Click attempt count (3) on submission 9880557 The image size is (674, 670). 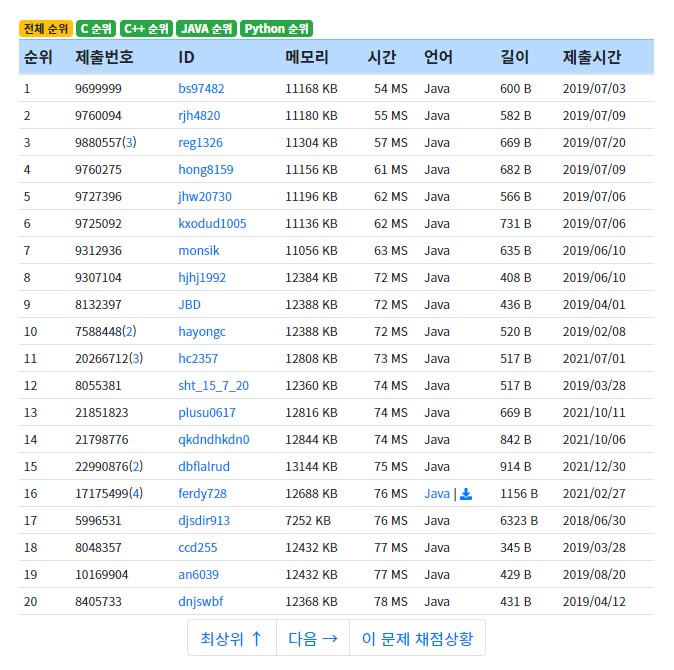tap(129, 143)
